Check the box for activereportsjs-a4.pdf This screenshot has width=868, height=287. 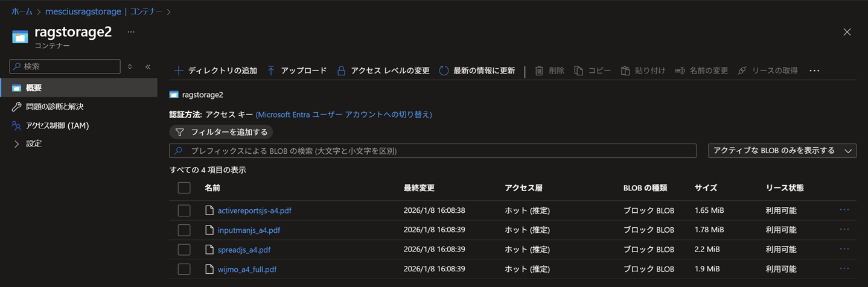click(x=184, y=210)
